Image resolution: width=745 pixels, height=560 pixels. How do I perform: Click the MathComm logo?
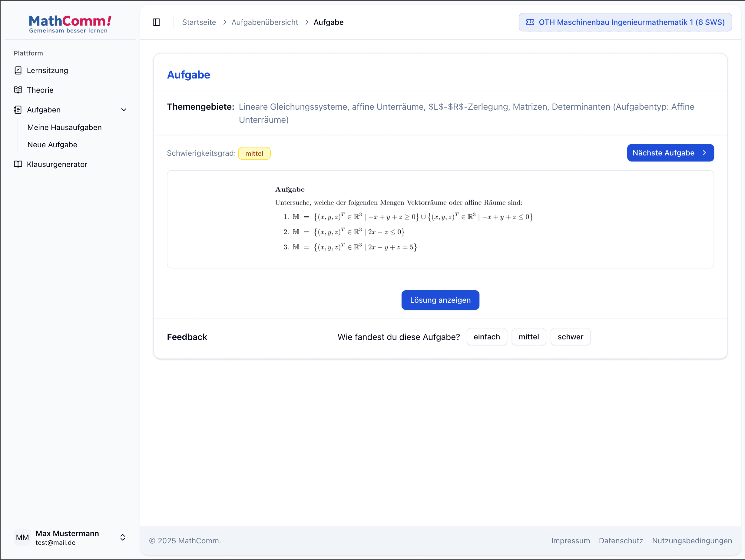click(x=70, y=24)
